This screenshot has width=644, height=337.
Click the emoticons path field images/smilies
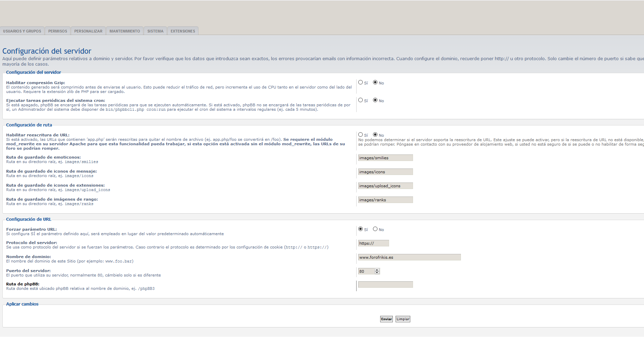[385, 158]
